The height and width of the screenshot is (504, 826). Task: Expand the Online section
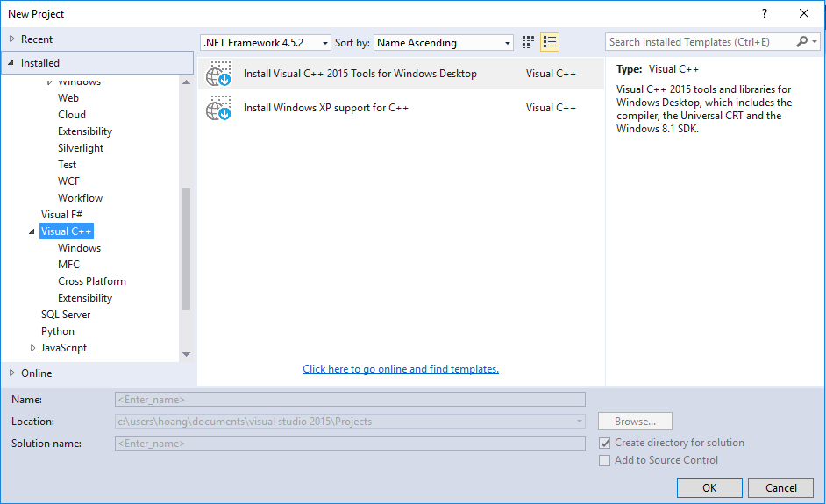[12, 373]
